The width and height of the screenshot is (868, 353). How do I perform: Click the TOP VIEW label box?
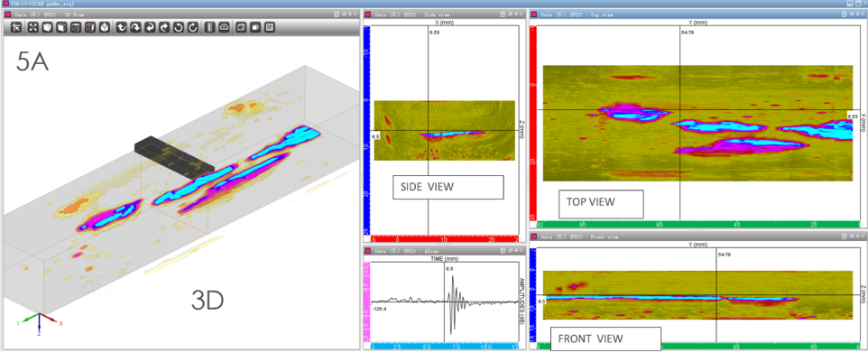click(601, 204)
